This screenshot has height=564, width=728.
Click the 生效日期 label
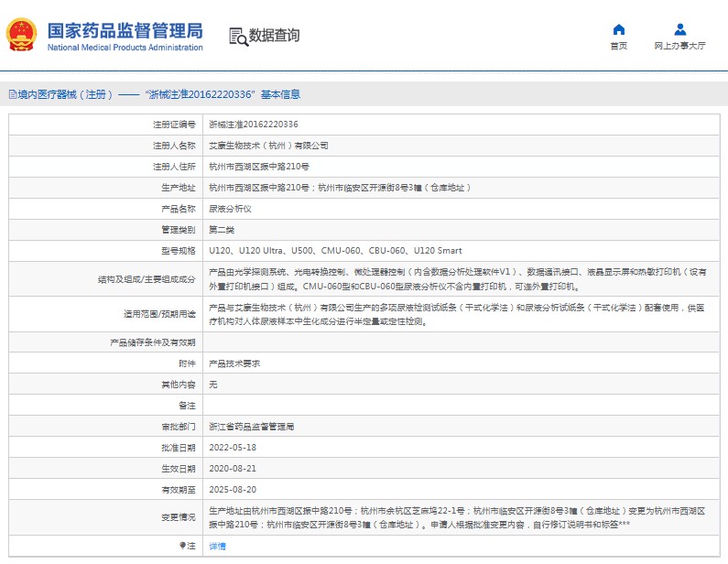point(179,469)
